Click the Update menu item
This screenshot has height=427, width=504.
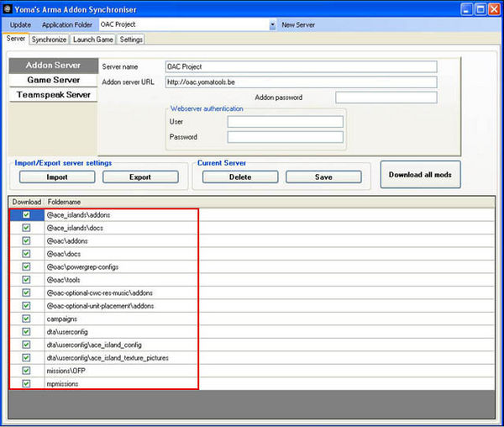click(20, 24)
